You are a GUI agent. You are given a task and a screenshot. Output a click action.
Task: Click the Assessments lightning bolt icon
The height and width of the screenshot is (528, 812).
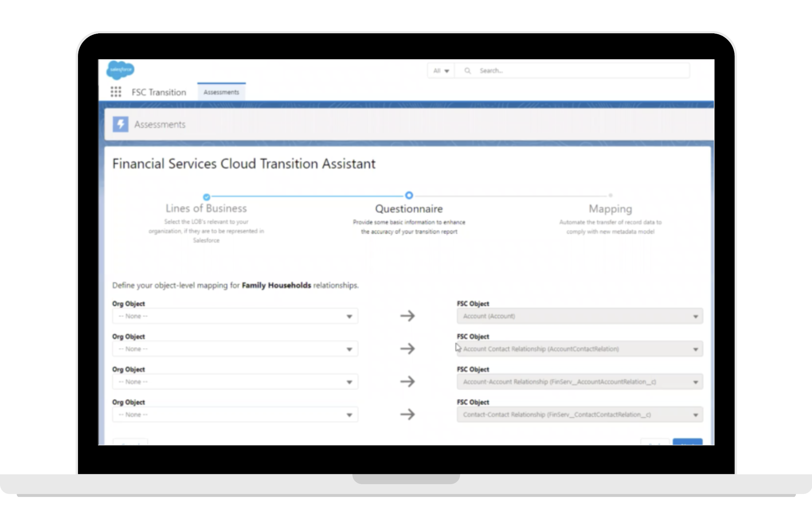[x=121, y=124]
